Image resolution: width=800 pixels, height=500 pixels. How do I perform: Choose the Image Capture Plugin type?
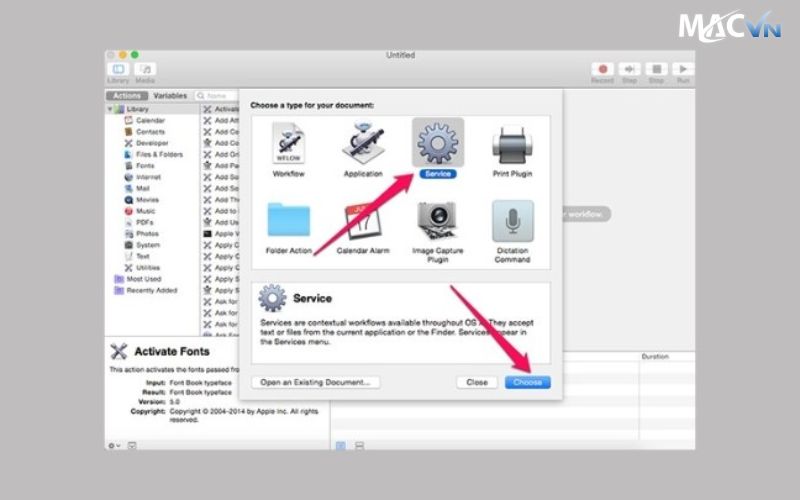click(438, 232)
